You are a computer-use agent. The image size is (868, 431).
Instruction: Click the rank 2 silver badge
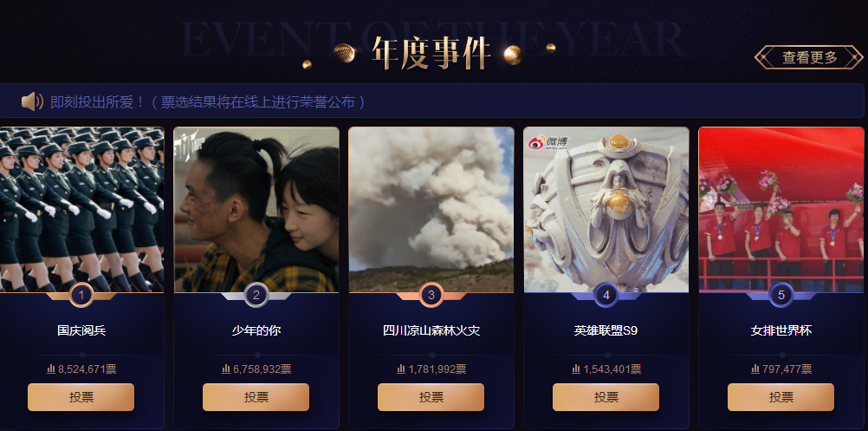click(256, 295)
